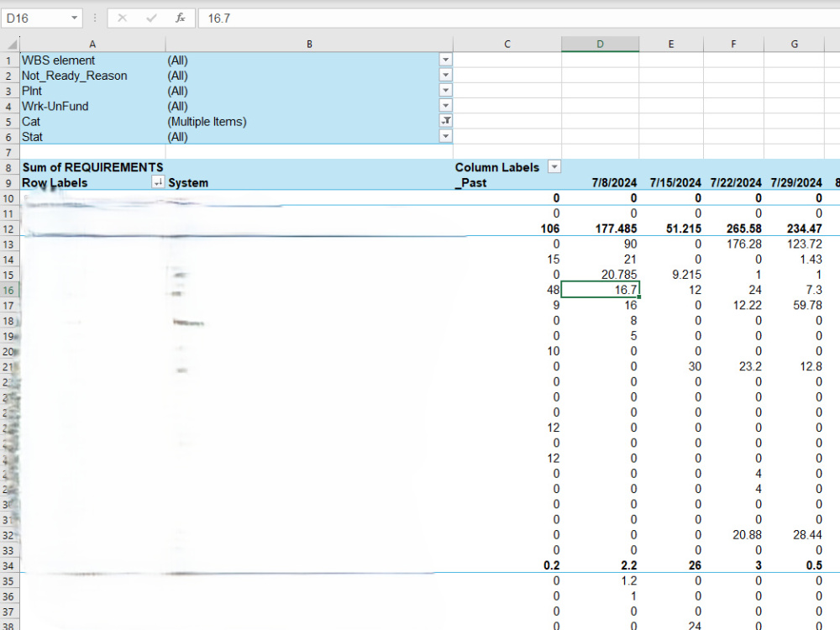
Task: Click the formula bar showing 16.7
Action: point(518,18)
